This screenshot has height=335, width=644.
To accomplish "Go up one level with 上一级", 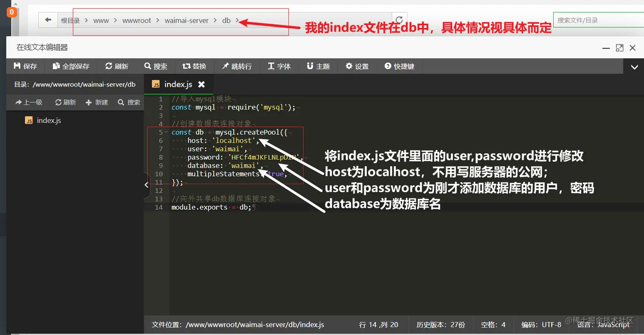I will [29, 102].
